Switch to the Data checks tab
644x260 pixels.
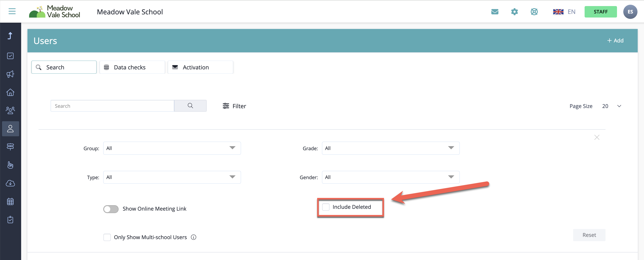click(x=132, y=67)
